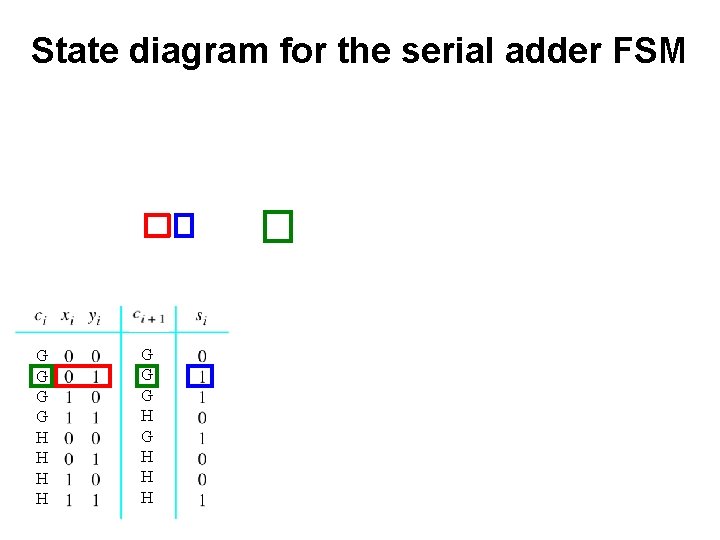The height and width of the screenshot is (540, 720).
Task: Click the empty red square above the table
Action: [157, 225]
